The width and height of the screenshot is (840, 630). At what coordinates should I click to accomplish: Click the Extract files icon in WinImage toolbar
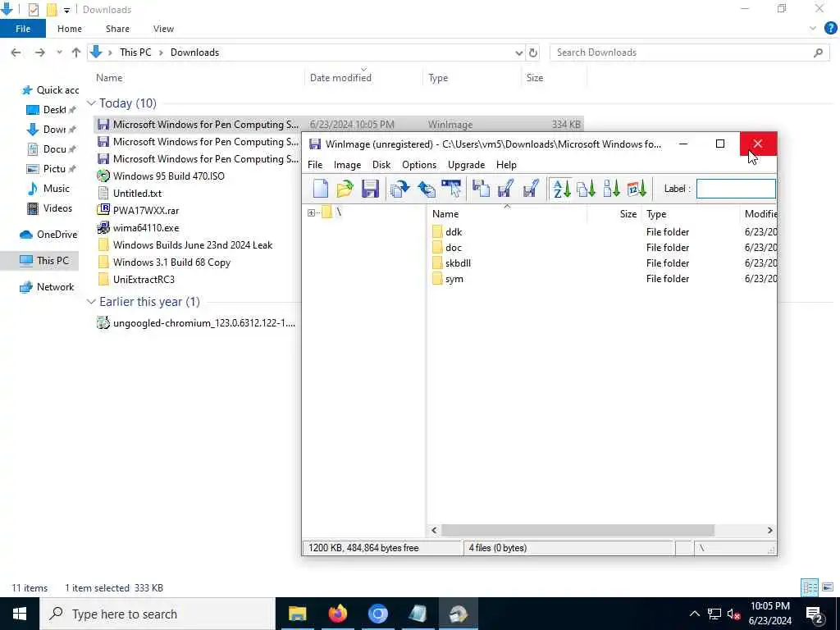pos(426,189)
